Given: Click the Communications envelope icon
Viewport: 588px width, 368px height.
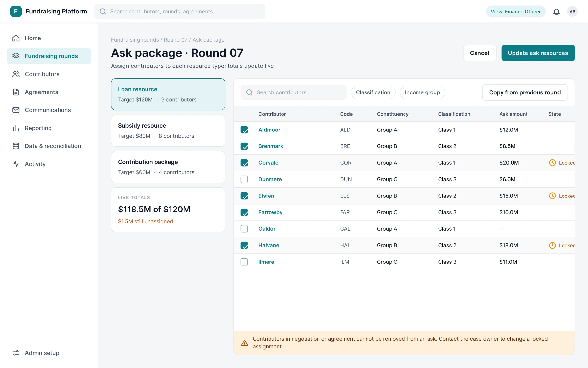Looking at the screenshot, I should click(x=16, y=110).
